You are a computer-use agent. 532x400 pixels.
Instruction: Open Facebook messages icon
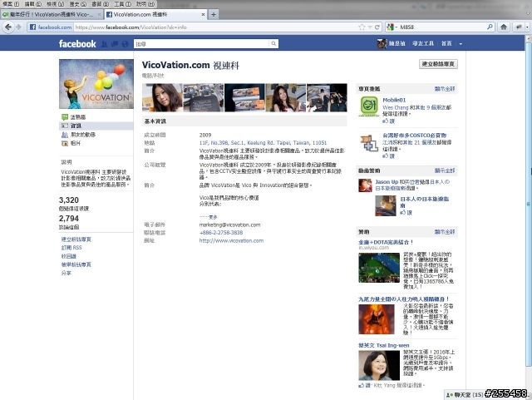tap(115, 44)
